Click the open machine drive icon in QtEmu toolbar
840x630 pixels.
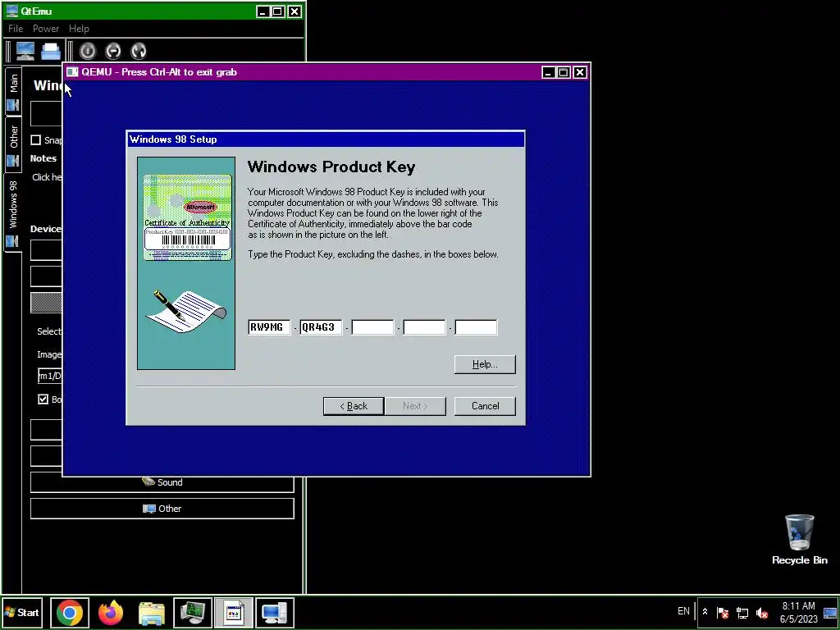tap(51, 51)
